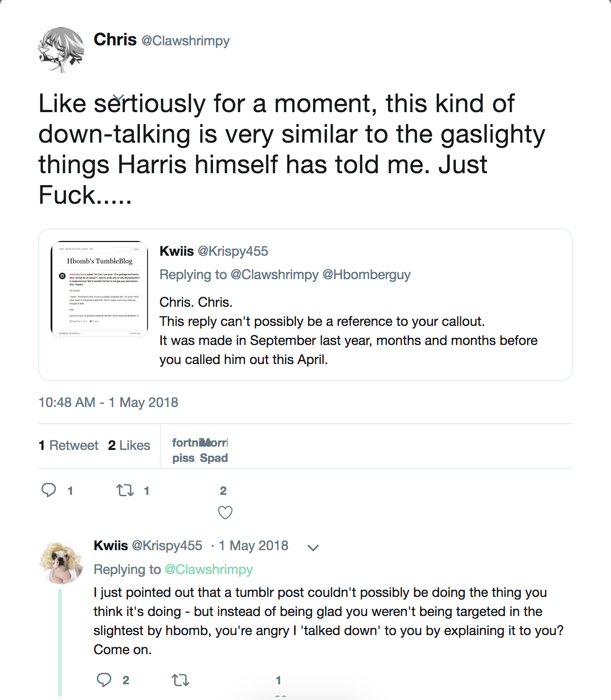The height and width of the screenshot is (700, 611).
Task: Retweet Kwiis's reply using its retweet icon
Action: (x=180, y=679)
